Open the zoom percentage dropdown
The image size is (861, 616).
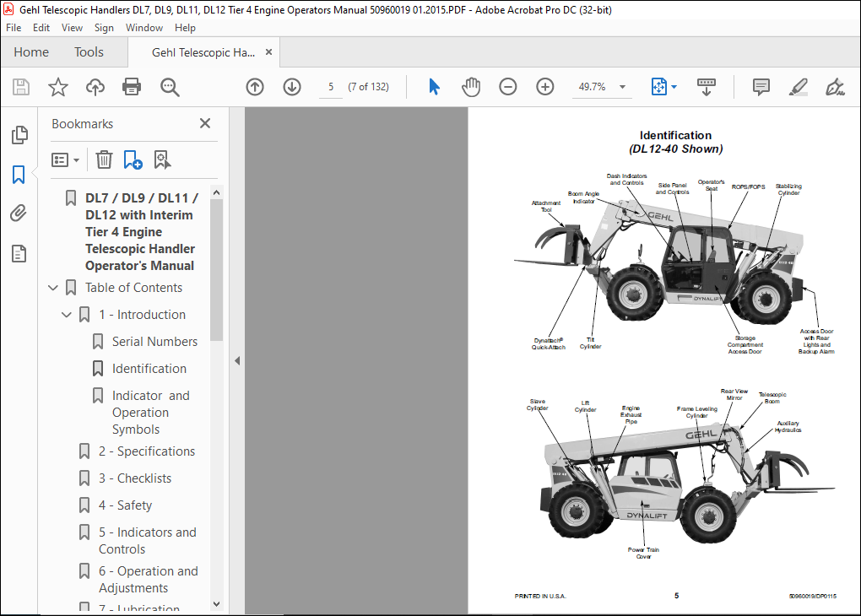(622, 87)
